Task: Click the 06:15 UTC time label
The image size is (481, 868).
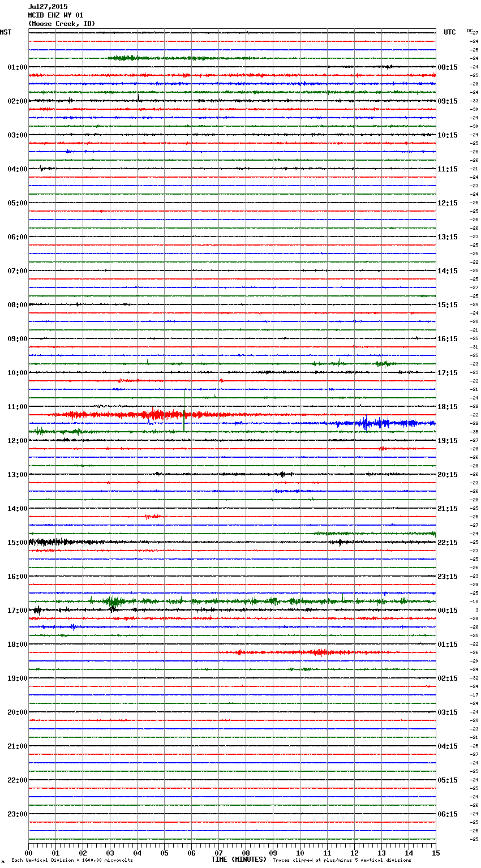Action: click(448, 814)
